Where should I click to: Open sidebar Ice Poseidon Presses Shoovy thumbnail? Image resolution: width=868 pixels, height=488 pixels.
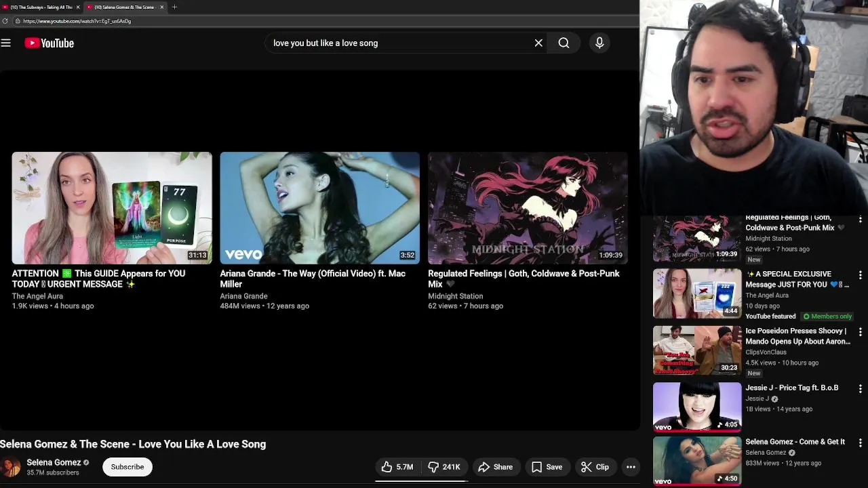(x=697, y=350)
